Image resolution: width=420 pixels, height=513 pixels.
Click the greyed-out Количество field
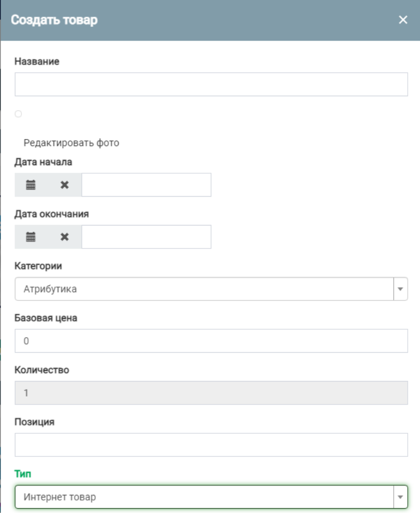(211, 393)
